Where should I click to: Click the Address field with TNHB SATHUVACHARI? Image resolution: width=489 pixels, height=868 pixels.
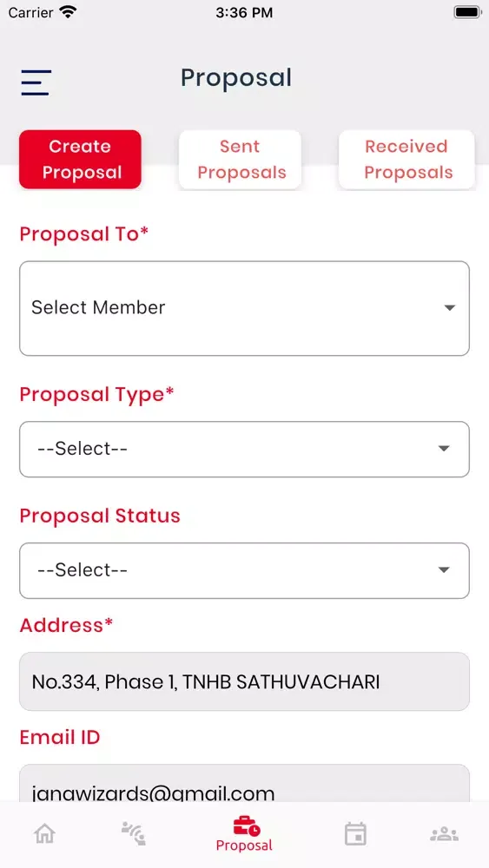(x=244, y=681)
